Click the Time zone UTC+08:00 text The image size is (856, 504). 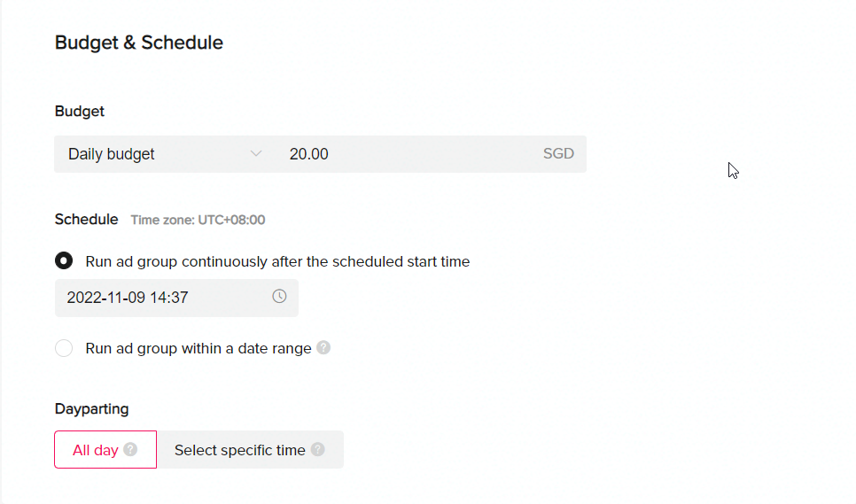click(198, 220)
